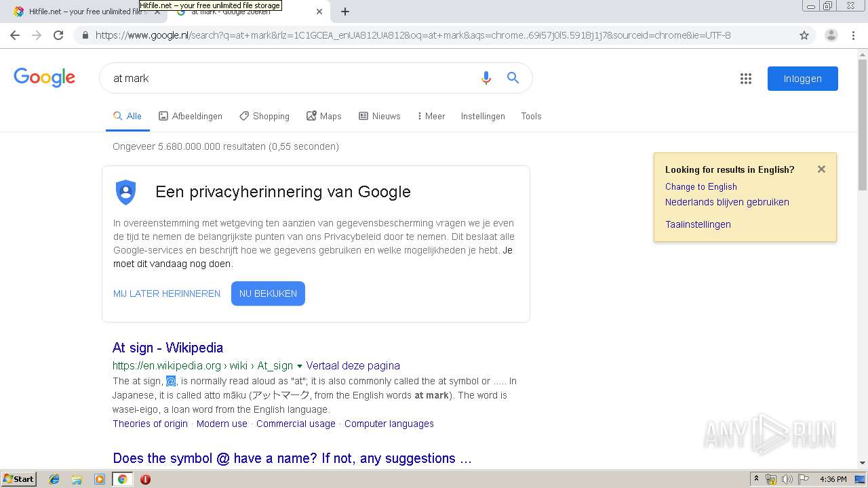Open Windows Explorer folder in taskbar
This screenshot has width=868, height=488.
(x=77, y=479)
